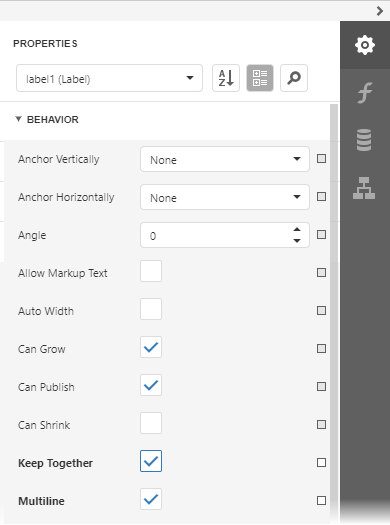Click the Angle value input field
The height and width of the screenshot is (525, 390).
216,235
